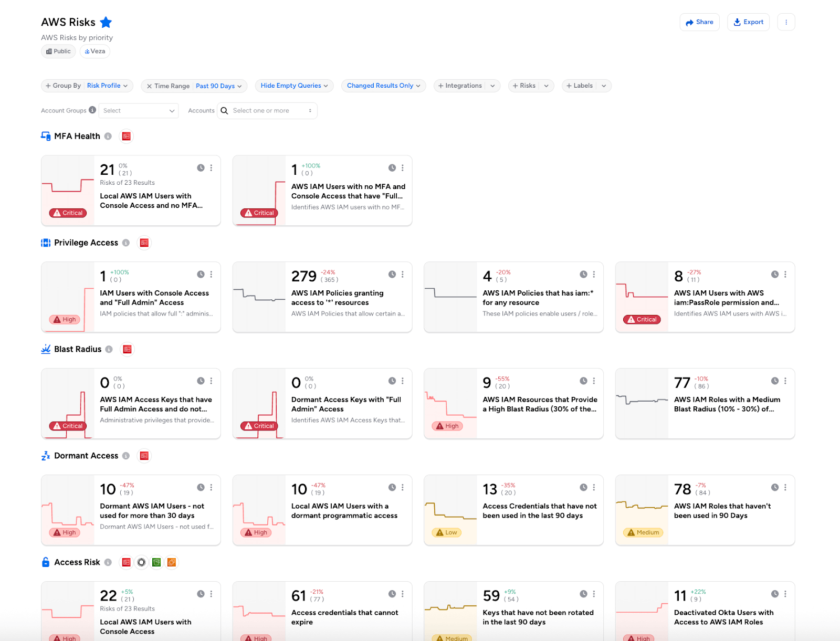Click the clock icon on the 279 policies card
Screen dimensions: 840x641
392,275
